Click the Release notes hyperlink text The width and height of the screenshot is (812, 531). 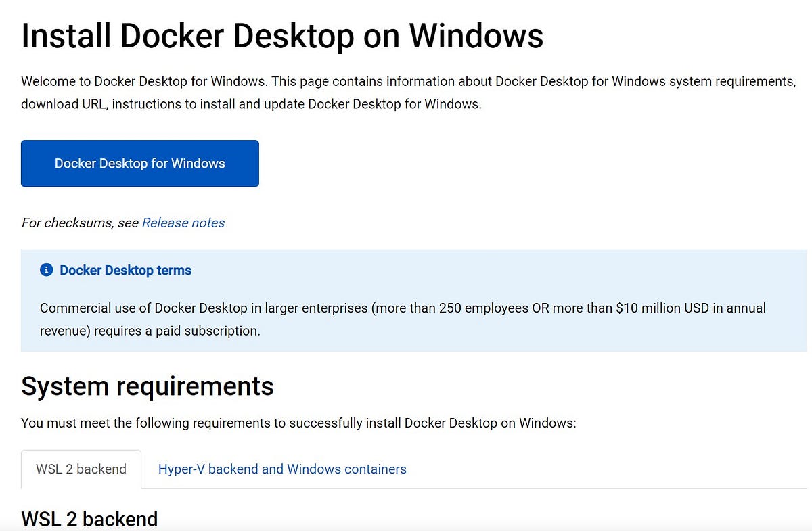183,223
